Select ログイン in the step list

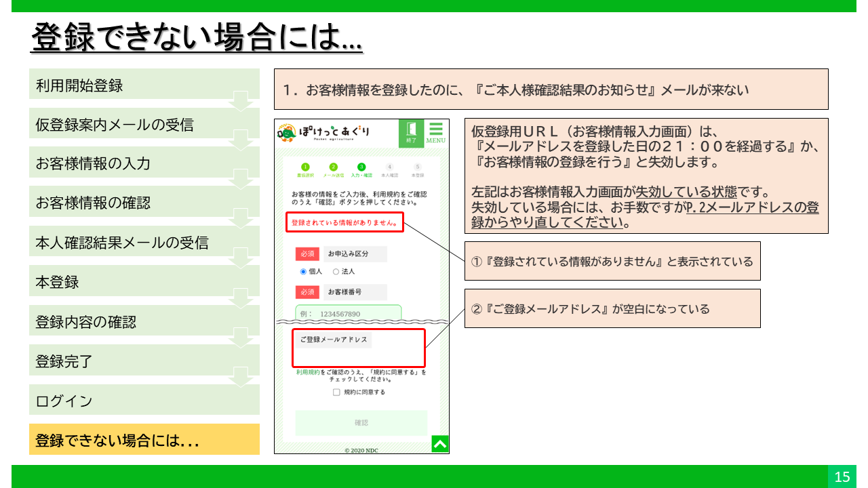(144, 401)
